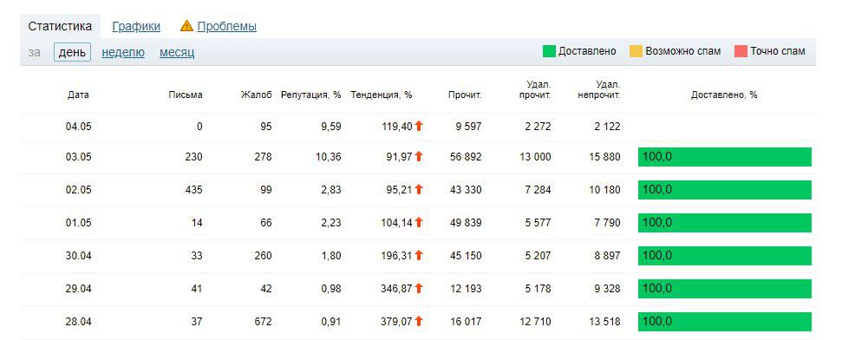Click the arrow next to 346,87
Screen dimensions: 868x340
pyautogui.click(x=419, y=289)
